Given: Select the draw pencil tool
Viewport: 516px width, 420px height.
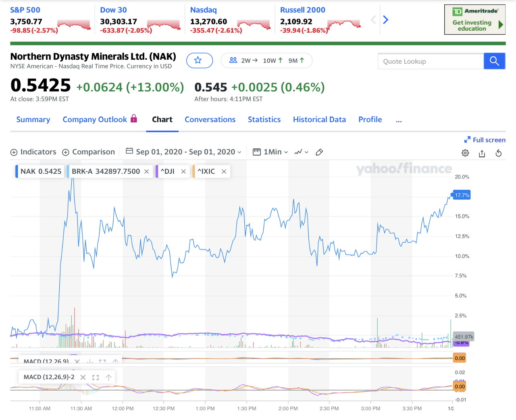Looking at the screenshot, I should coord(319,152).
